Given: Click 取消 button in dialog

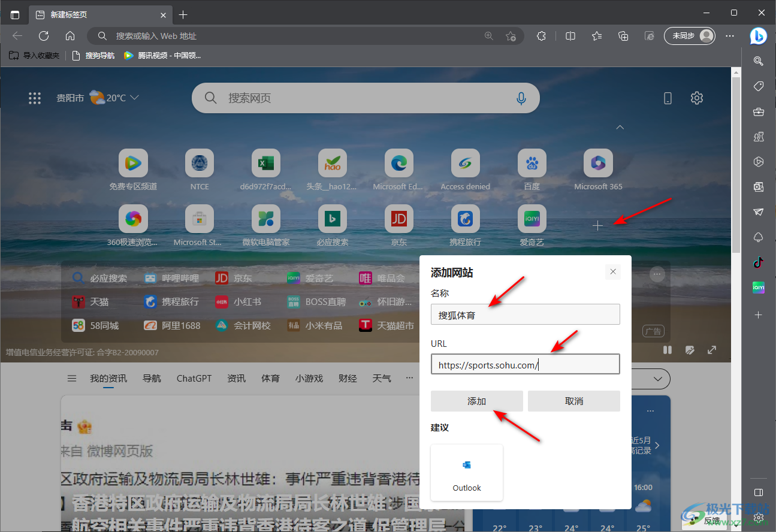Looking at the screenshot, I should coord(574,401).
